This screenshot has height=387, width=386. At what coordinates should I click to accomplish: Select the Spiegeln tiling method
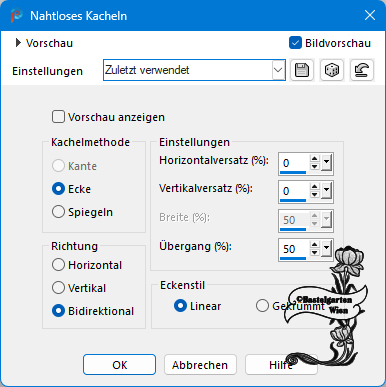click(58, 212)
